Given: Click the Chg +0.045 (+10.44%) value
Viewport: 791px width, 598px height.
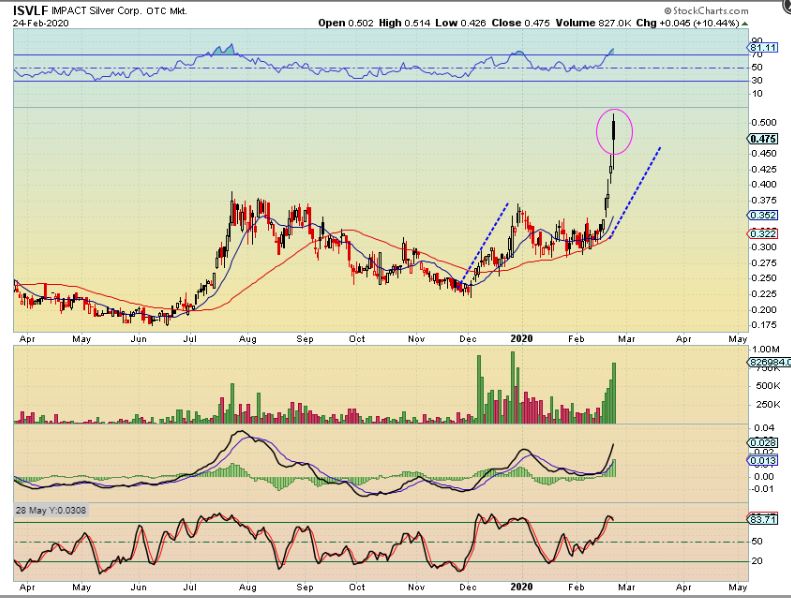Looking at the screenshot, I should point(688,23).
